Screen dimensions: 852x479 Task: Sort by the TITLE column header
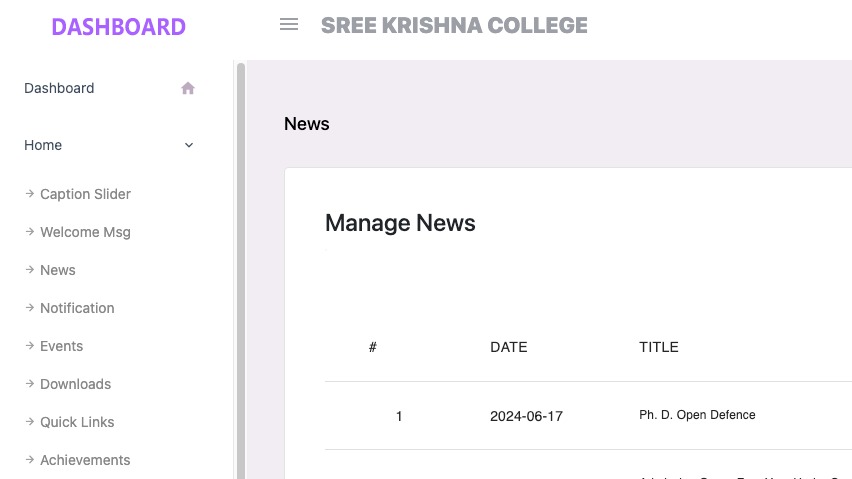pyautogui.click(x=659, y=347)
